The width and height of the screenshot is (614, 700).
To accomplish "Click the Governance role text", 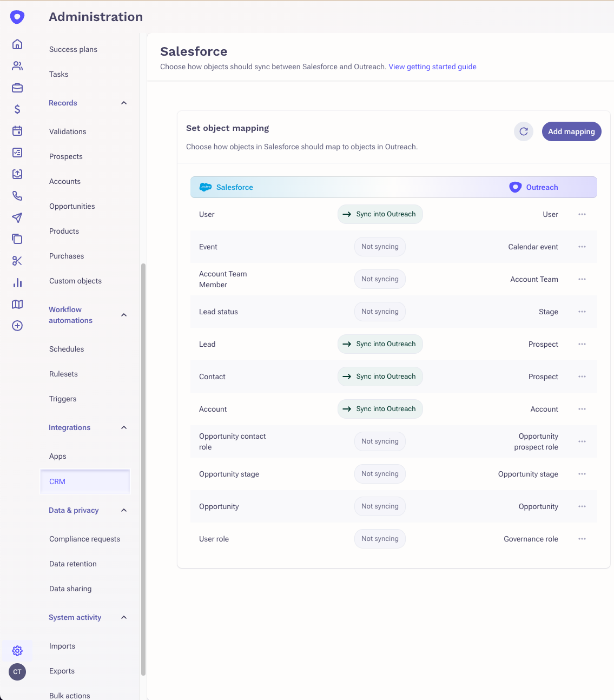I will [x=531, y=539].
